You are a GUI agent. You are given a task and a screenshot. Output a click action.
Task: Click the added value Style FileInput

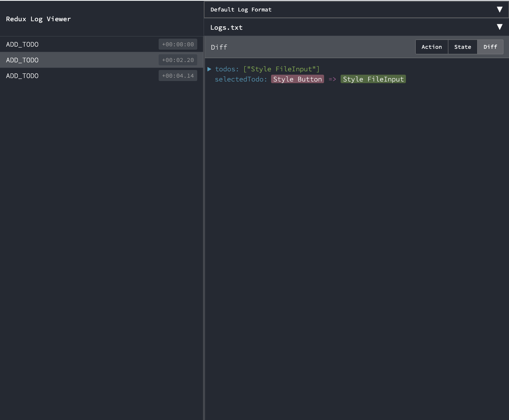coord(373,79)
